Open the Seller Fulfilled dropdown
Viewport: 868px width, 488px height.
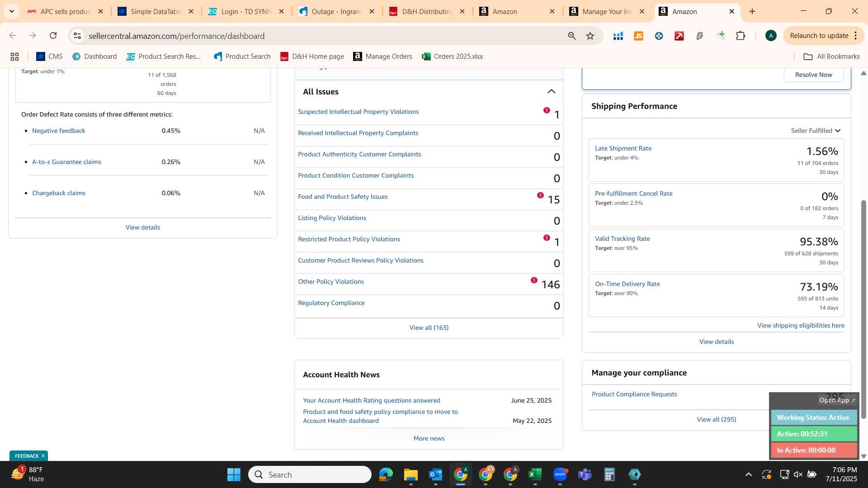coord(816,131)
